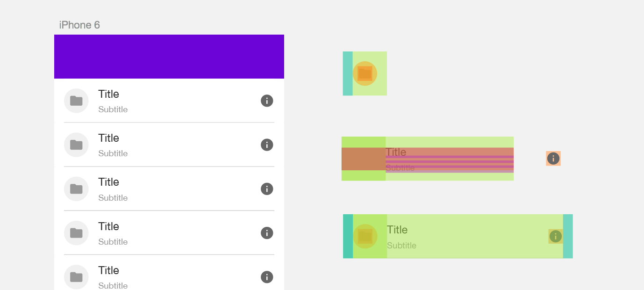Viewport: 644px width, 290px height.
Task: Select the iPhone 6 label
Action: (79, 25)
